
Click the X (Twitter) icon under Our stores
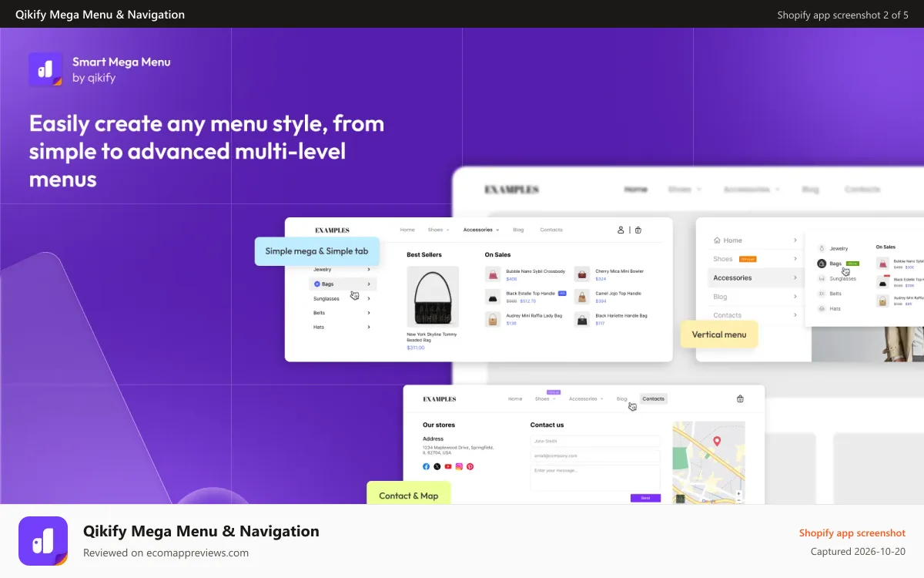point(437,466)
